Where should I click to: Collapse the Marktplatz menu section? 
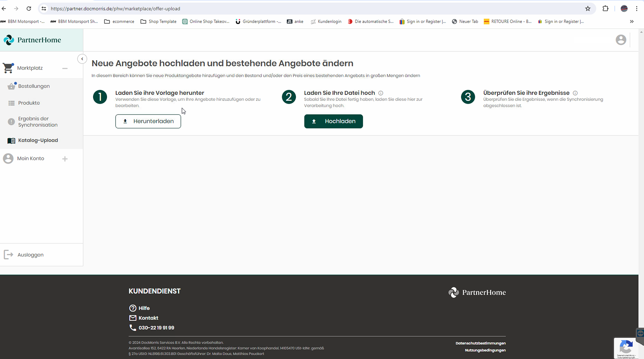pos(65,68)
